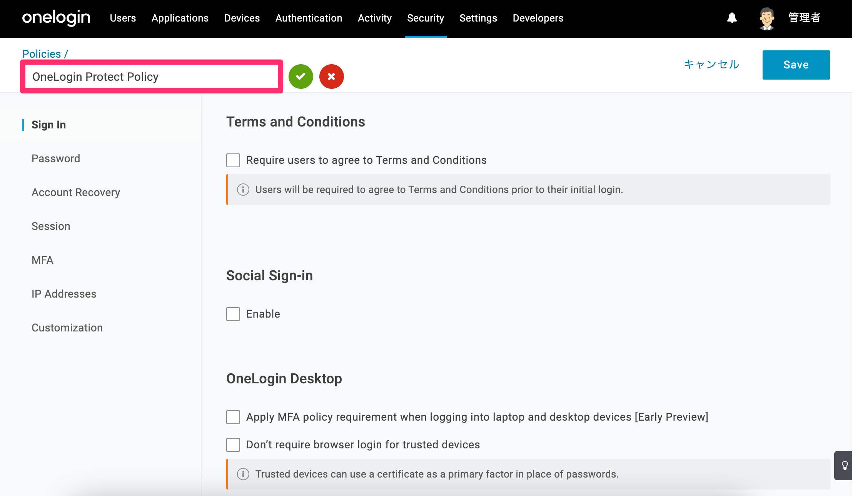Click info icon beside Terms and Conditions note
The width and height of the screenshot is (868, 496).
(x=243, y=190)
